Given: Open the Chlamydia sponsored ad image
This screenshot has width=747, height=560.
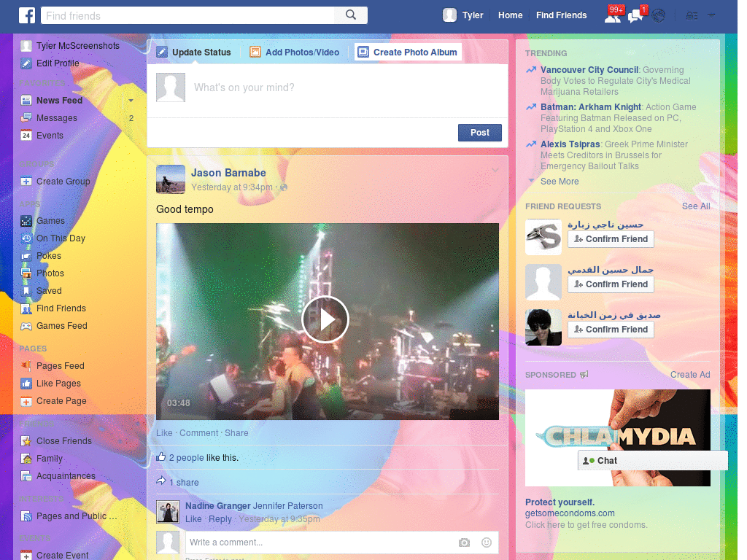Looking at the screenshot, I should (x=617, y=437).
